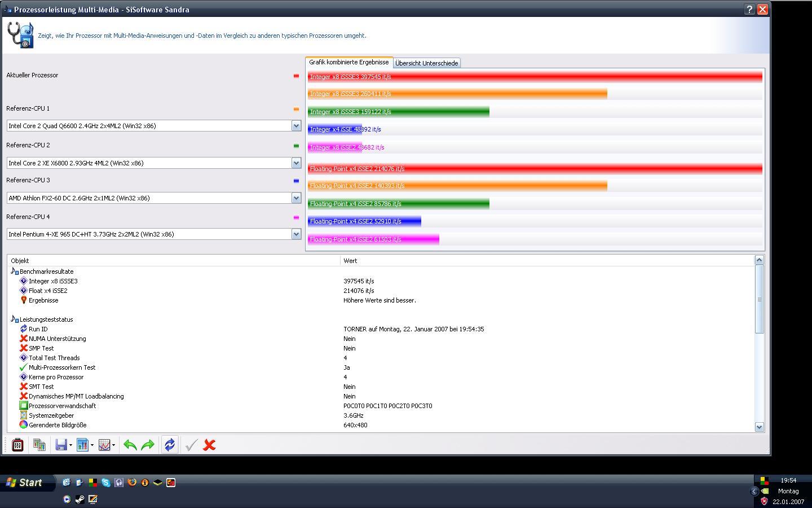The width and height of the screenshot is (812, 508).
Task: Click the red Integer x8 iSSSE3 397545 bar
Action: point(535,77)
